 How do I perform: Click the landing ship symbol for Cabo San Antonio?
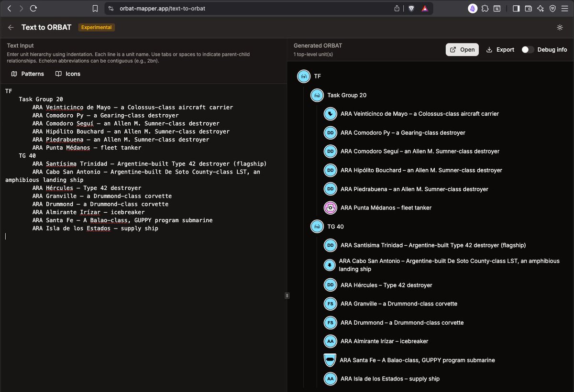[330, 265]
